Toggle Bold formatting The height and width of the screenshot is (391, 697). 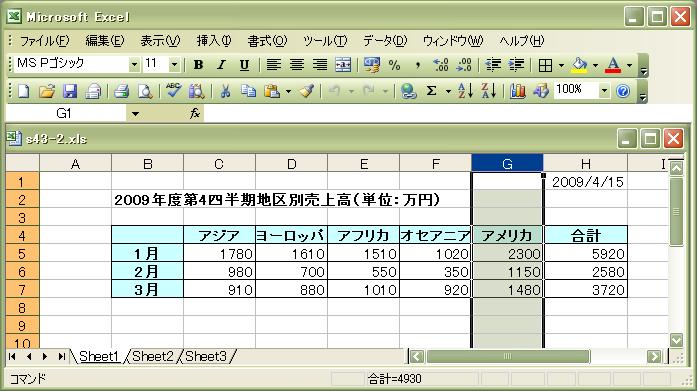click(x=198, y=65)
